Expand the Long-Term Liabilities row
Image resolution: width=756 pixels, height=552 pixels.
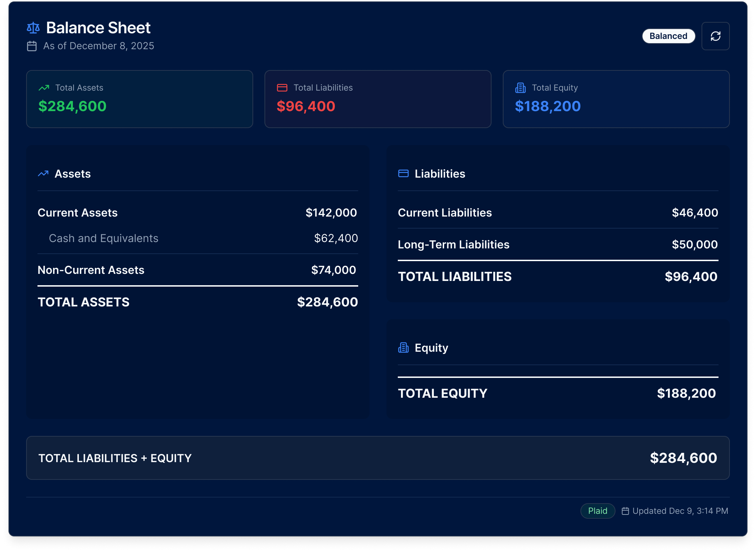tap(558, 245)
